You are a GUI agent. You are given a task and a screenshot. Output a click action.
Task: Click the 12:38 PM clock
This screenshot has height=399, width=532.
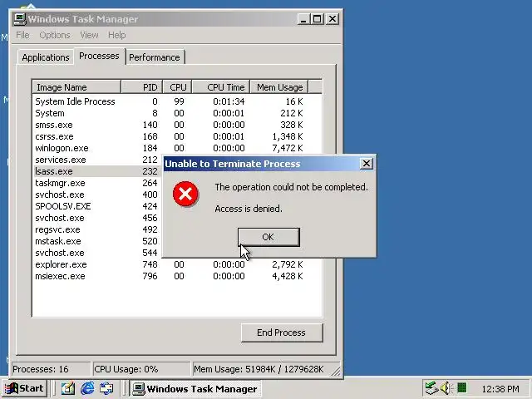[x=500, y=389]
